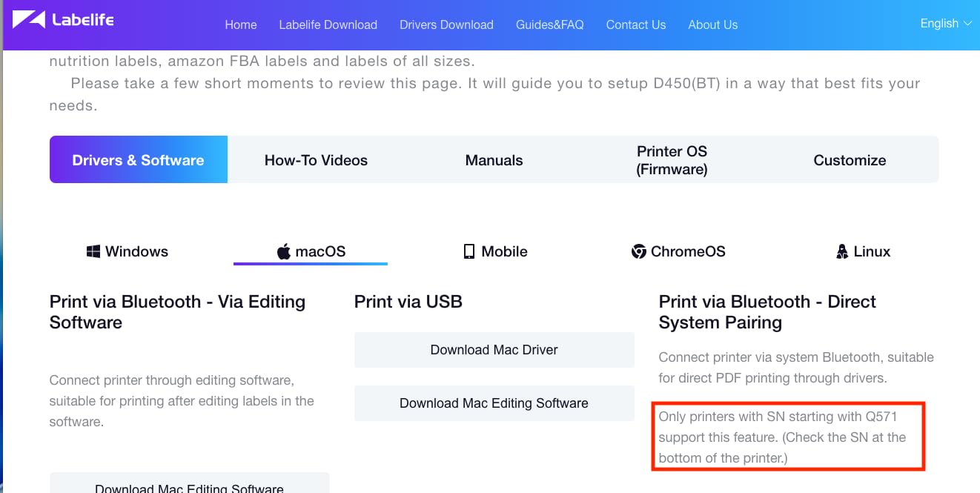
Task: Click the Print via USB heading
Action: coord(408,302)
